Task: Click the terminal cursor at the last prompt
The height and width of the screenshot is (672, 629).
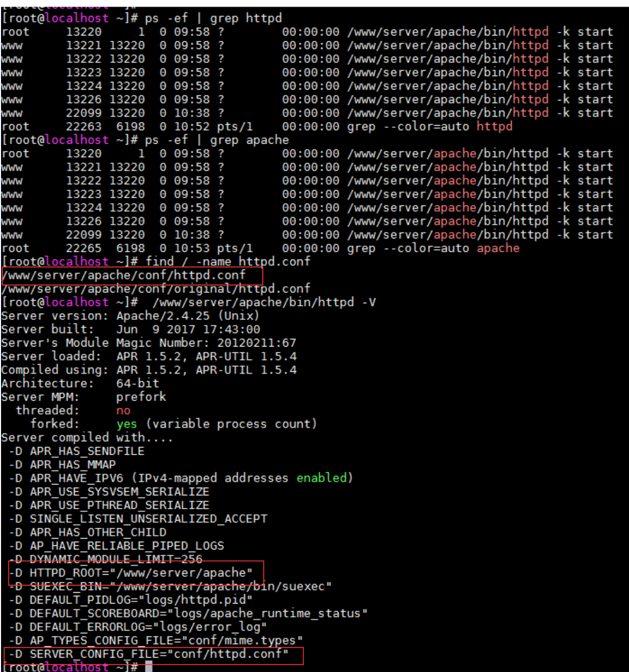Action: (149, 667)
